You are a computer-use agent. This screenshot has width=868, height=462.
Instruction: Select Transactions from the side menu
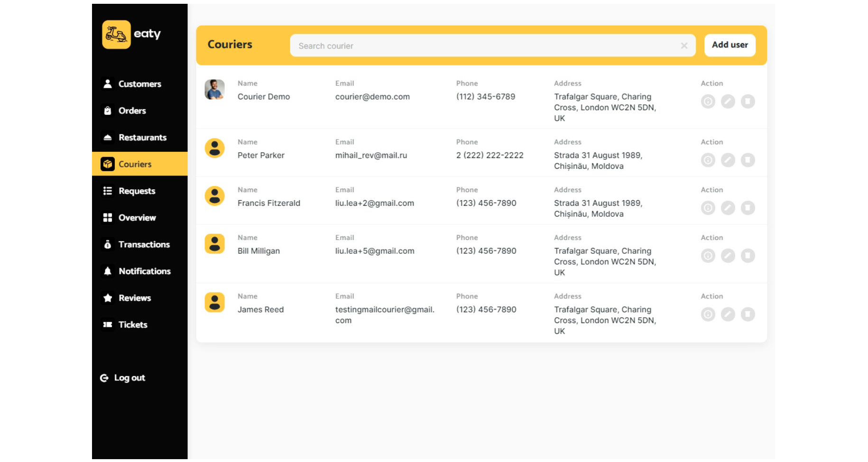(x=144, y=245)
